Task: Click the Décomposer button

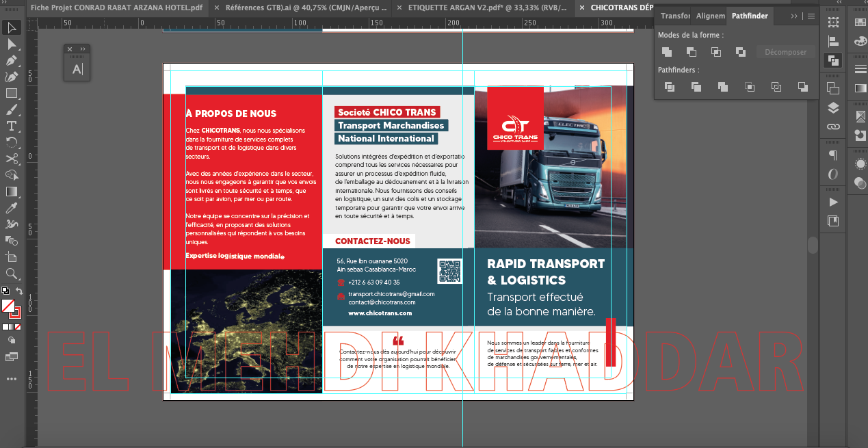Action: (786, 52)
